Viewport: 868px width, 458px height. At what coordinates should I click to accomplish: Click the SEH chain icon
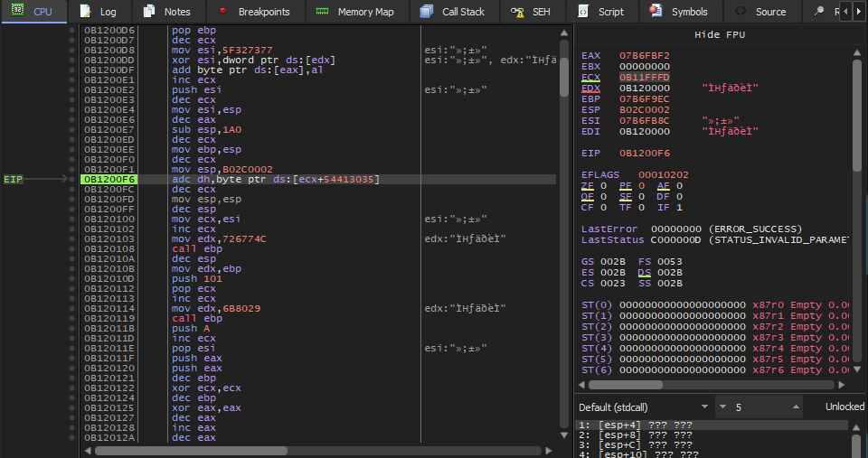pos(517,12)
